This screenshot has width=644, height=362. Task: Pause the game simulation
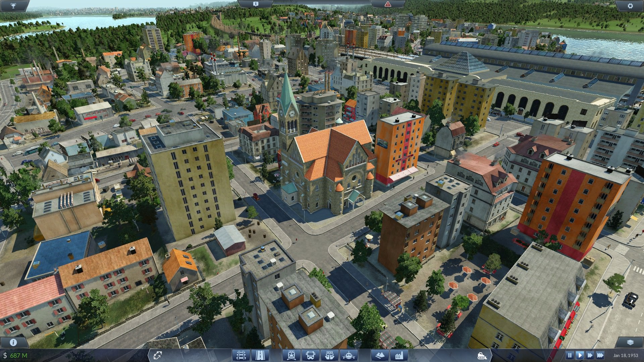[570, 355]
